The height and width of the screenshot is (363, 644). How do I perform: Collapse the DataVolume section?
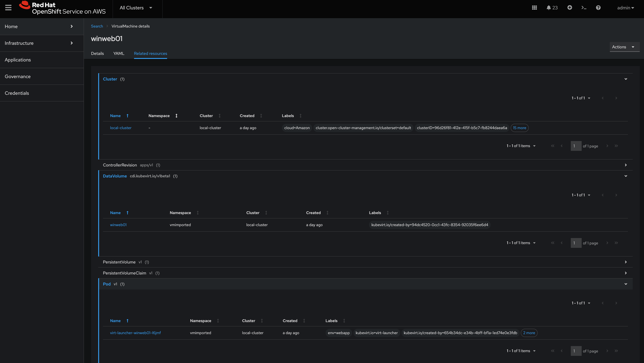click(x=626, y=176)
